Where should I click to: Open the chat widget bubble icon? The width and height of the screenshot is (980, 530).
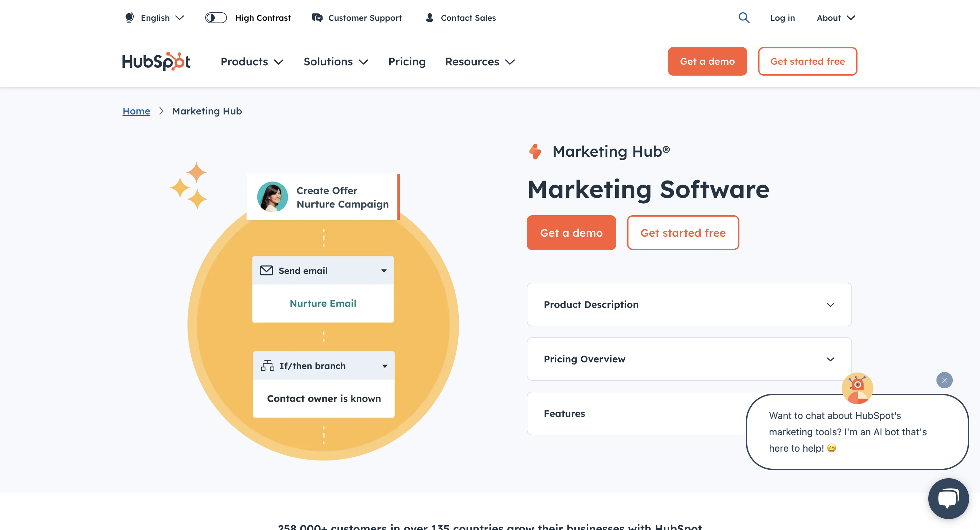tap(948, 498)
